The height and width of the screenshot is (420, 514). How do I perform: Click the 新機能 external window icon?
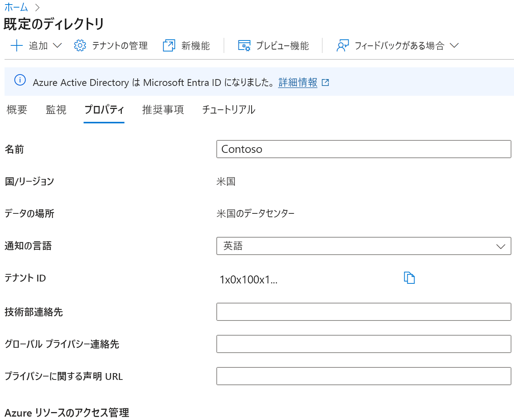(169, 46)
